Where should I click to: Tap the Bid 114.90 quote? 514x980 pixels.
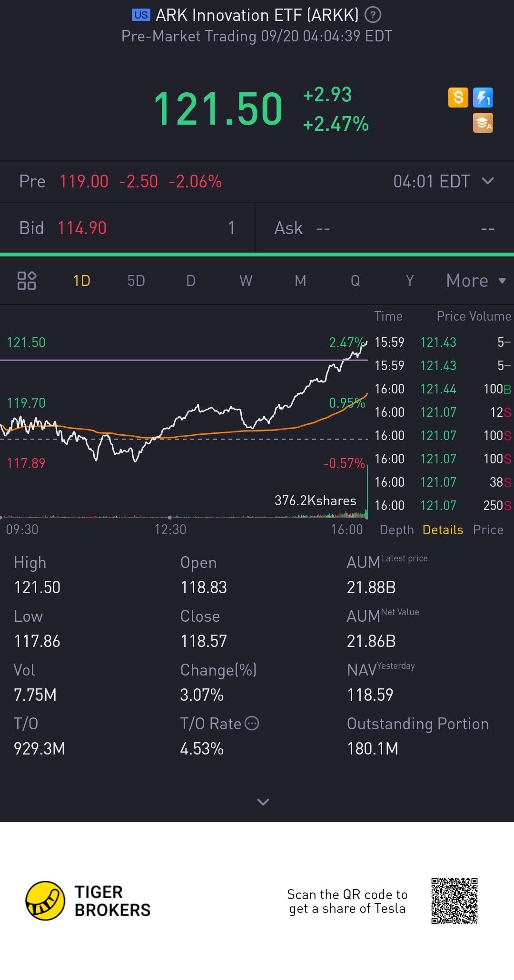128,228
